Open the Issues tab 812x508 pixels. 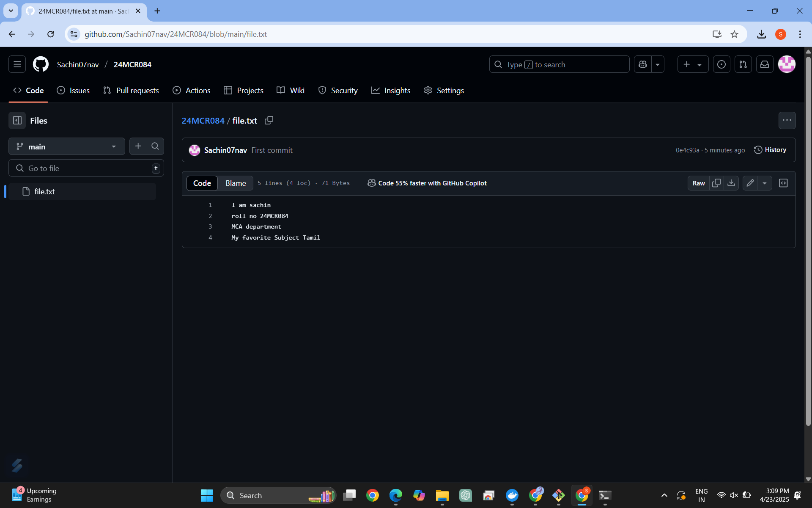click(73, 90)
